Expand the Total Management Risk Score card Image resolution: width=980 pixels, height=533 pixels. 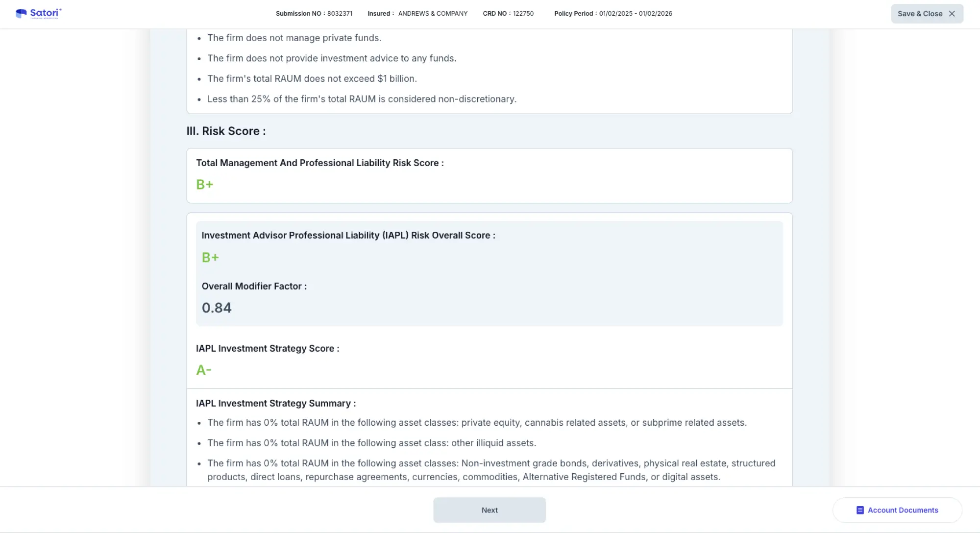489,174
